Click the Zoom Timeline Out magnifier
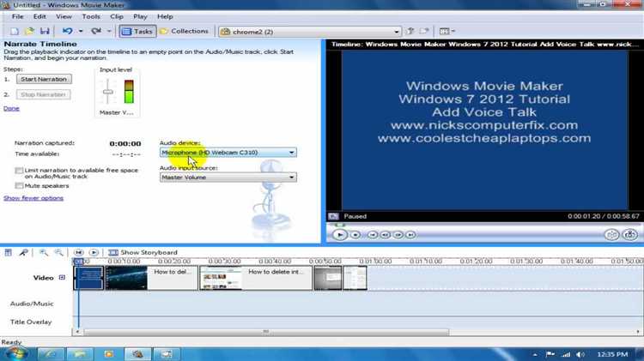 point(58,252)
